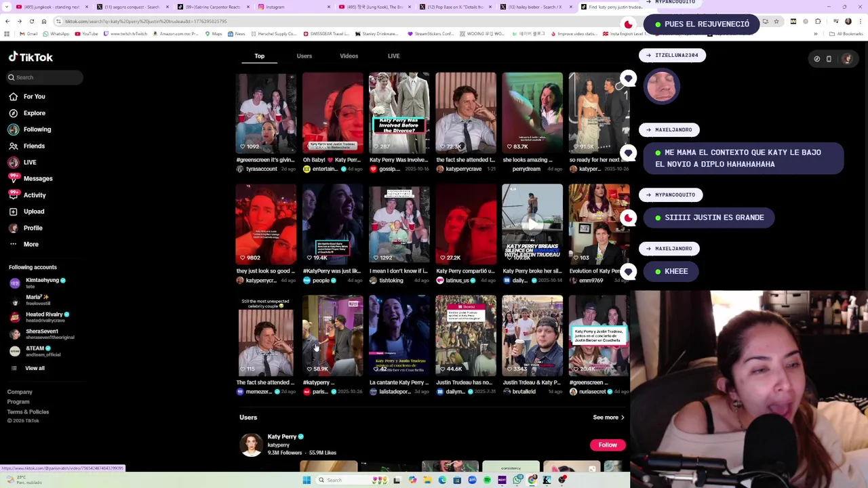Select the Top results tab
Viewport: 868px width, 488px height.
(260, 56)
